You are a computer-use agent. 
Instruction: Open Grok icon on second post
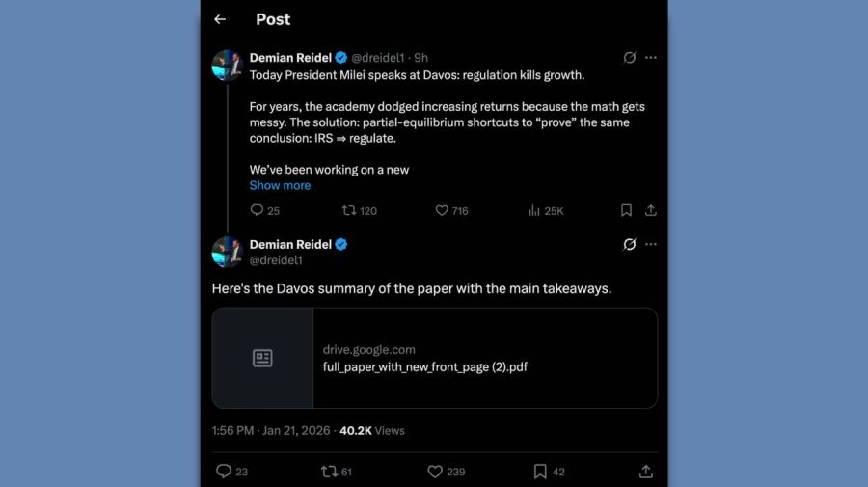[x=630, y=245]
